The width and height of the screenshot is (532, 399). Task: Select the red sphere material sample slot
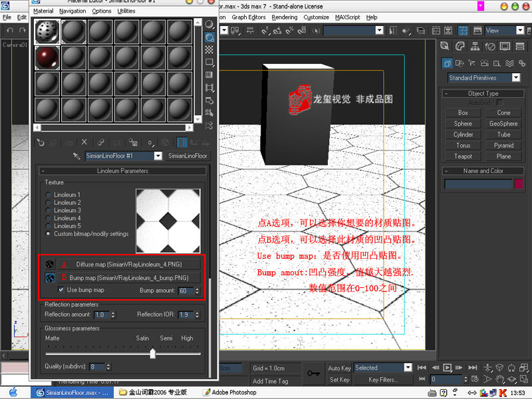47,58
